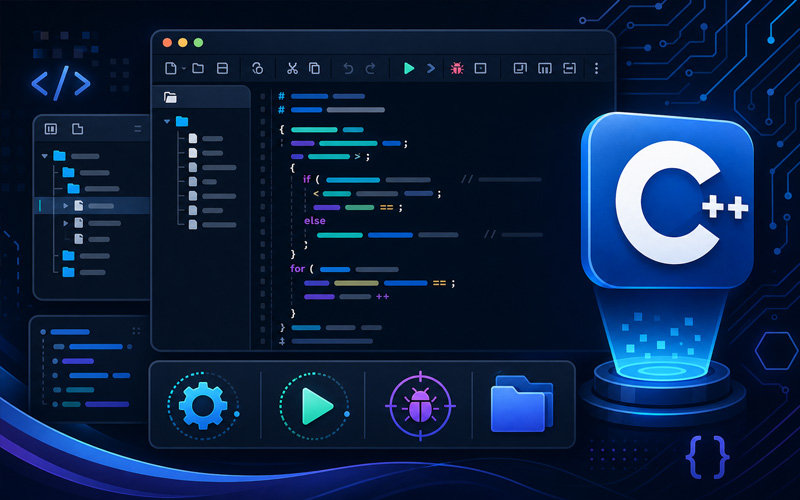Open the folder tab in IDE sidebar
This screenshot has width=800, height=500.
170,97
